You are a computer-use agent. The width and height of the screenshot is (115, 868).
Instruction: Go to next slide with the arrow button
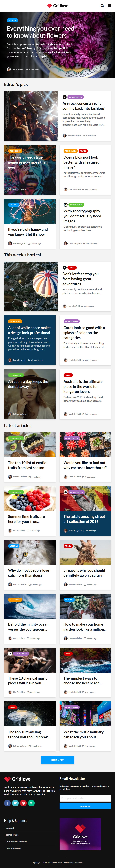coord(104,68)
